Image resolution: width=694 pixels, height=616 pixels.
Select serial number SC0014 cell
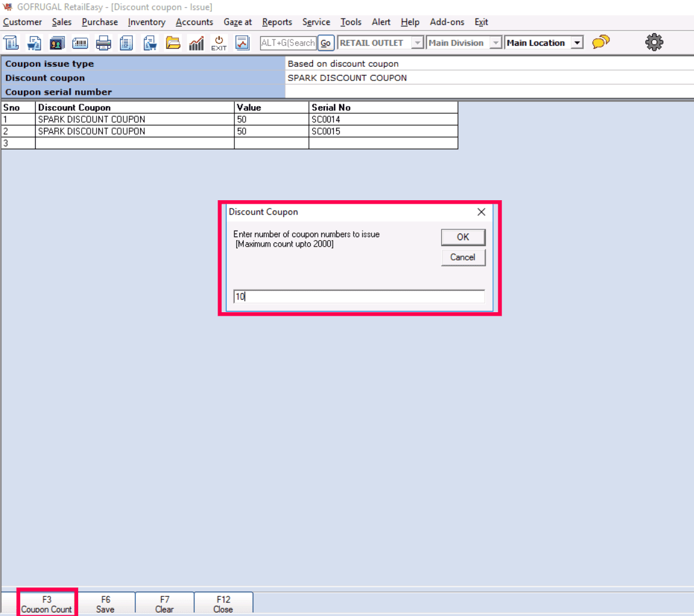383,119
